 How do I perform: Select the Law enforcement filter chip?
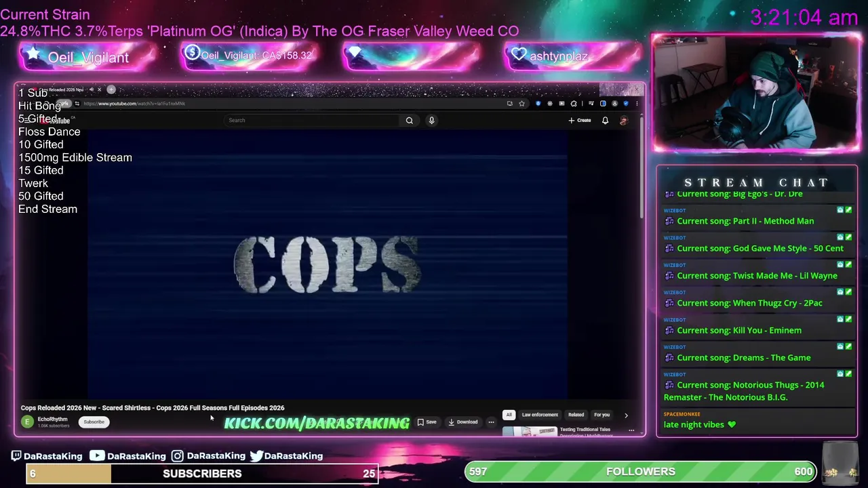[540, 415]
